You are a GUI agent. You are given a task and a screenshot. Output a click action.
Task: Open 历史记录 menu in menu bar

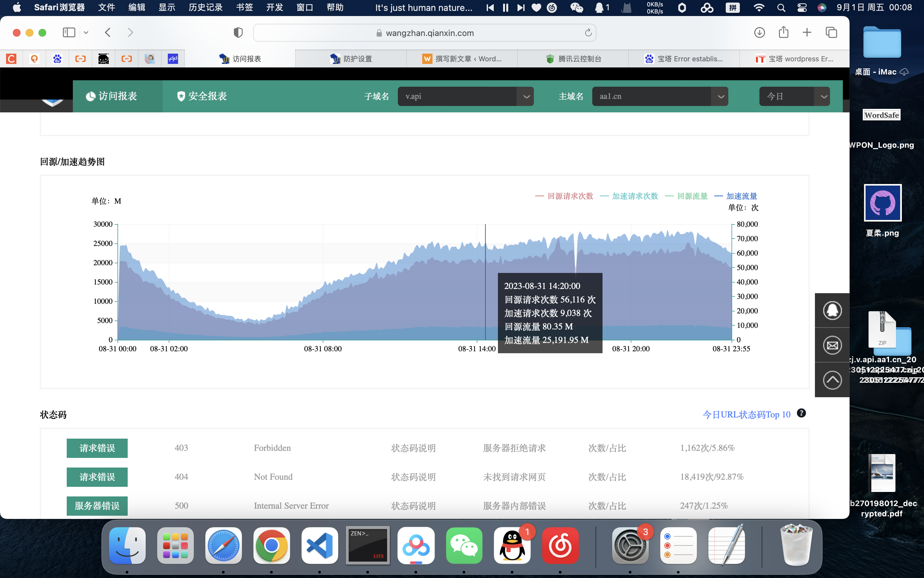click(x=205, y=8)
